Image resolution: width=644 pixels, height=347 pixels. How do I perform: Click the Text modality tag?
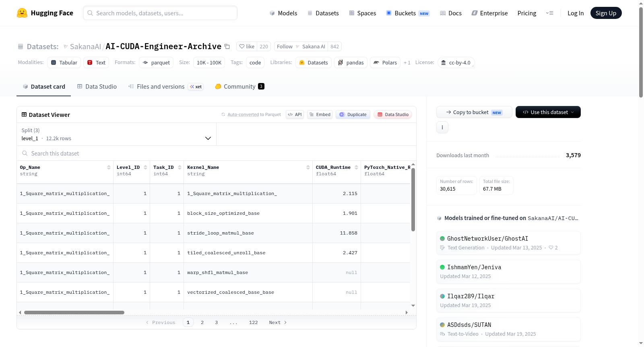(x=96, y=62)
